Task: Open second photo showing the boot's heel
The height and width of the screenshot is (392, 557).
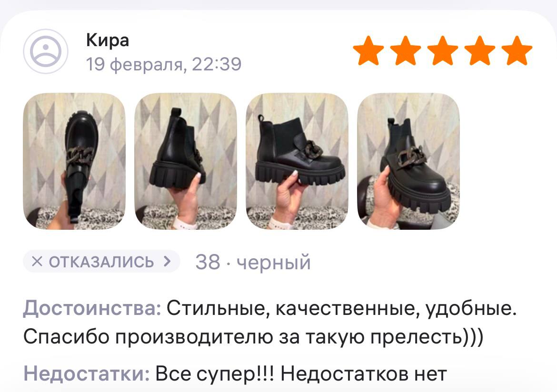Action: coord(186,161)
